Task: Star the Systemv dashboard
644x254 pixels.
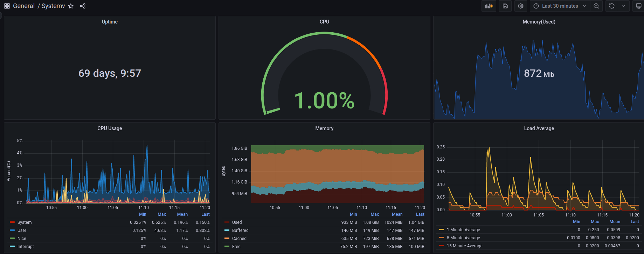Action: (71, 6)
